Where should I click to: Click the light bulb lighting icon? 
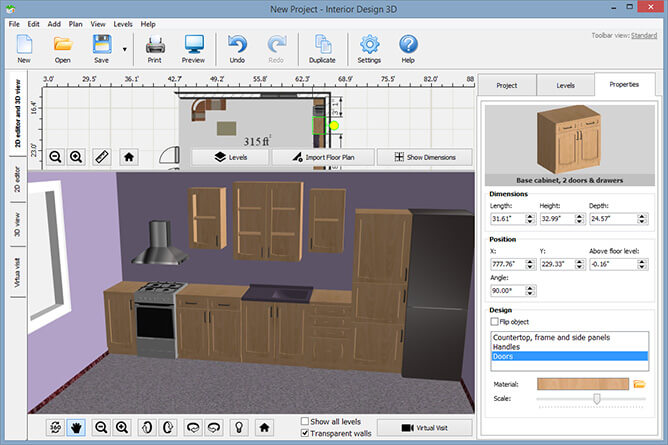[237, 427]
